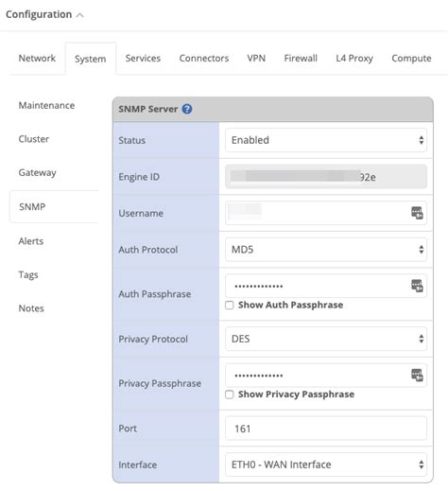Click the key icon in Auth Passphrase field
Screen dimensions: 448x491
point(417,286)
